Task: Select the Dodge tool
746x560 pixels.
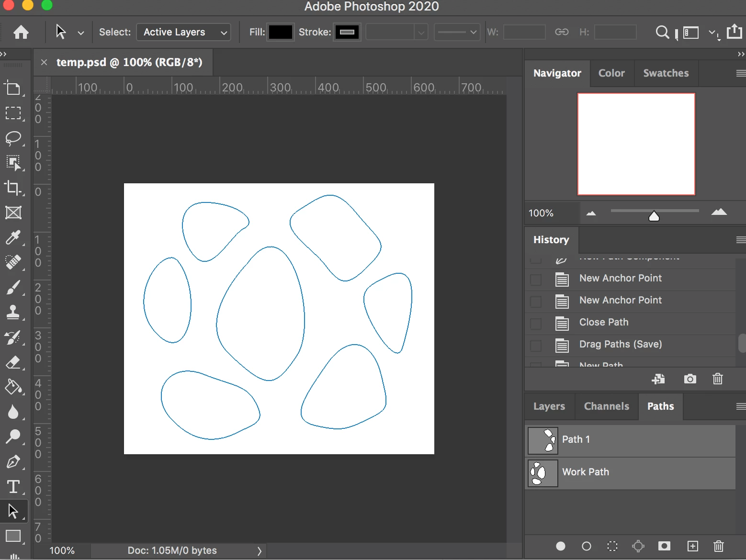Action: click(x=13, y=437)
